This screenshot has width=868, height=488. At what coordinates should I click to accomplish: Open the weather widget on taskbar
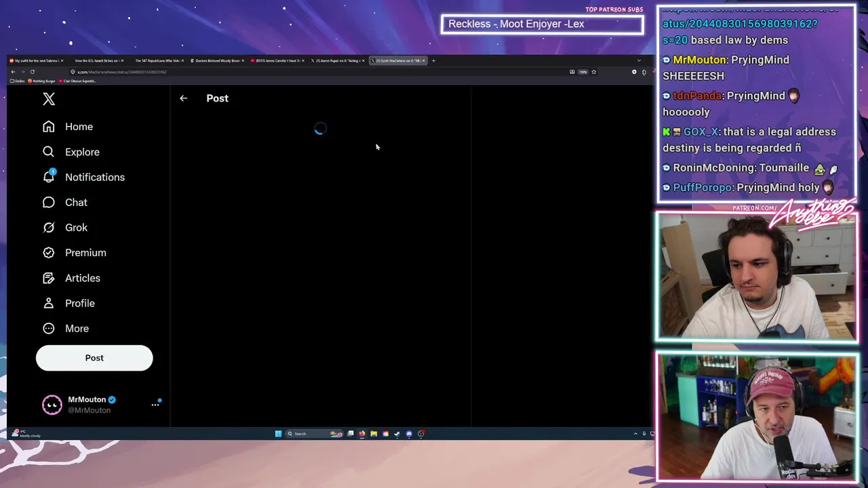(26, 433)
